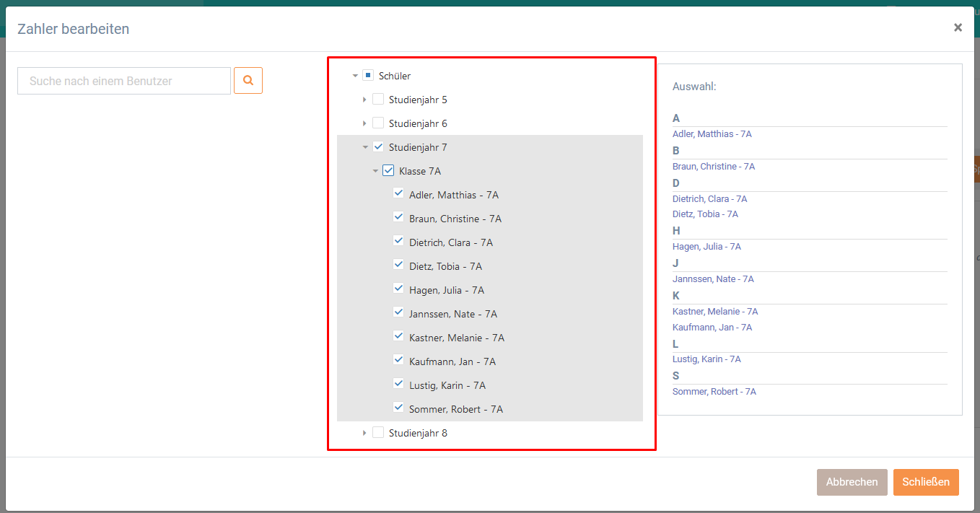Screen dimensions: 980x513
Task: Select 'Jannssen, Nate - 7A' in Auswahl list
Action: (713, 279)
